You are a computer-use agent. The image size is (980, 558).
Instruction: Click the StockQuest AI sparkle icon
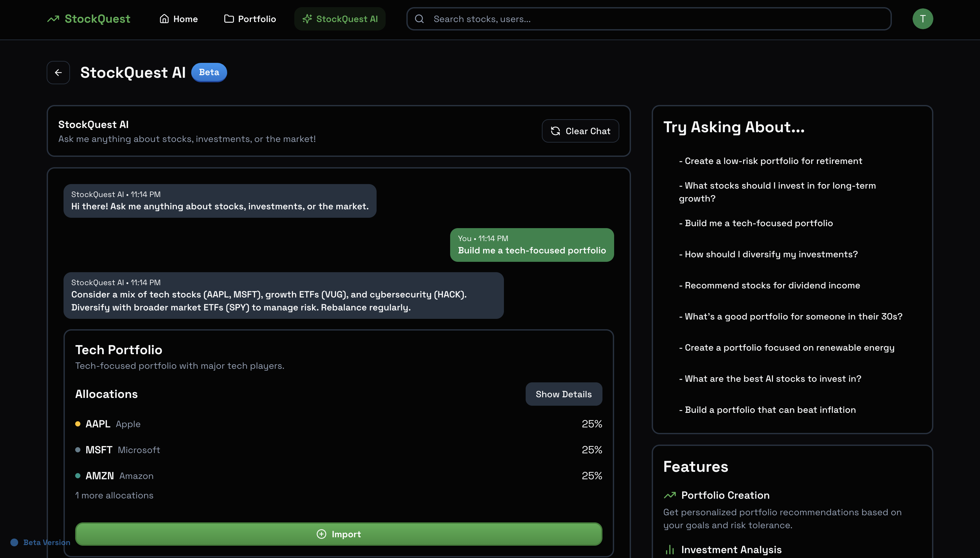coord(307,19)
